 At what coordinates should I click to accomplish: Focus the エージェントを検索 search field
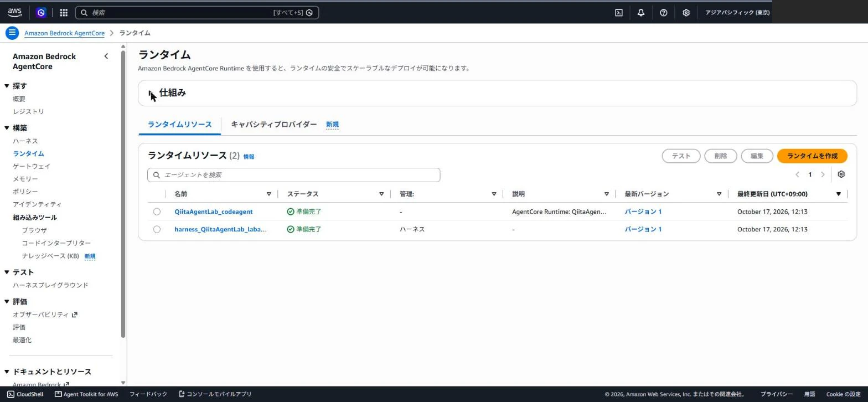(293, 175)
